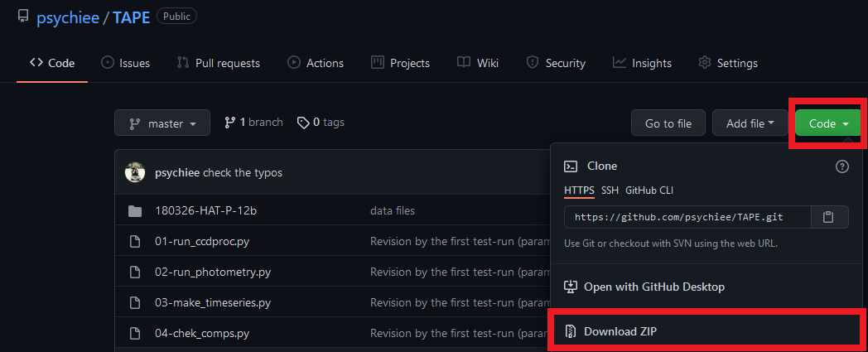Click file icon beside 03-make_timeseries.py
The width and height of the screenshot is (868, 352).
tap(134, 303)
